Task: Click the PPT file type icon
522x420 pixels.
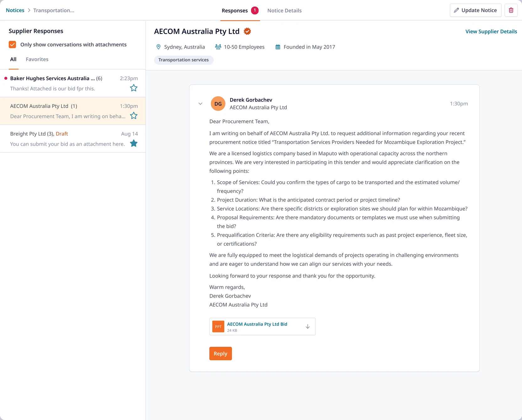Action: (x=218, y=327)
